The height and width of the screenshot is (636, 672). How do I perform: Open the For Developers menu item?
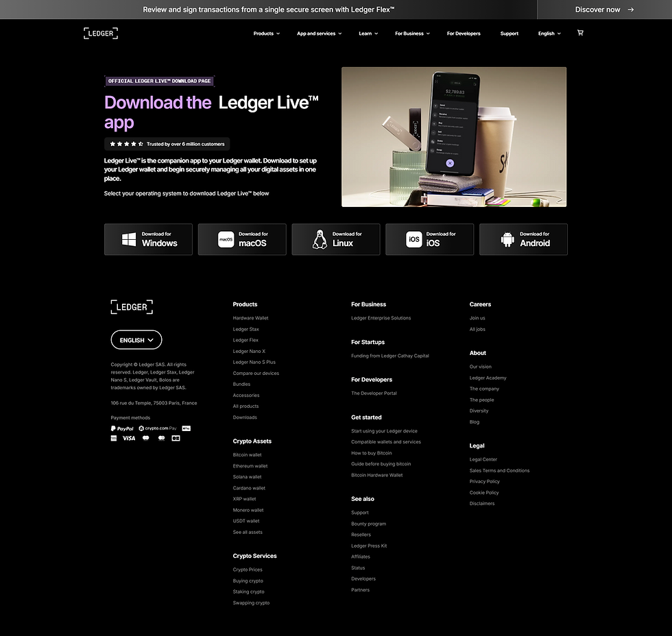tap(464, 33)
